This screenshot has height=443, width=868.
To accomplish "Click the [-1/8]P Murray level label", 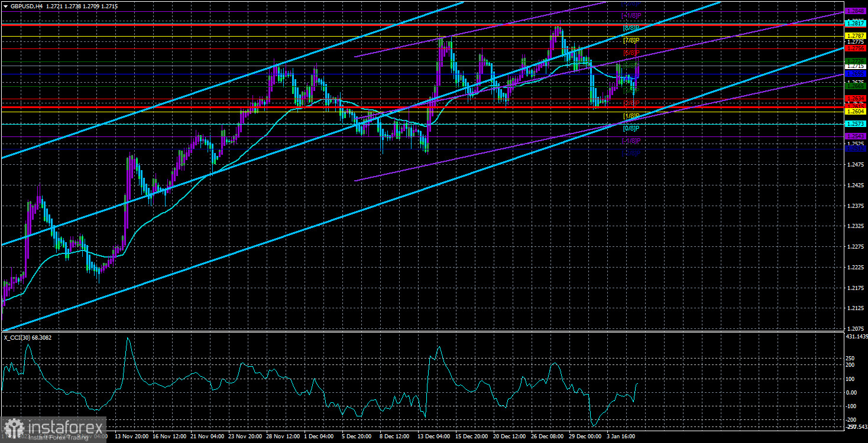I will (x=630, y=141).
